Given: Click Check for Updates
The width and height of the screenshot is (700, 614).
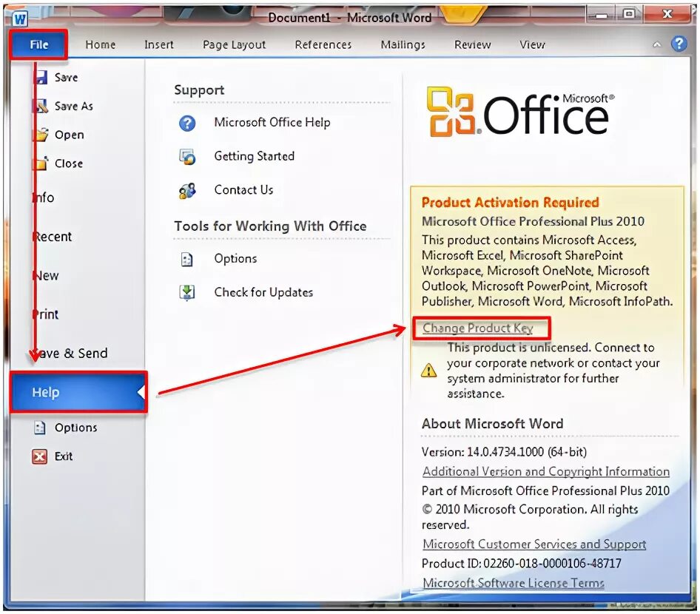Looking at the screenshot, I should click(x=263, y=292).
